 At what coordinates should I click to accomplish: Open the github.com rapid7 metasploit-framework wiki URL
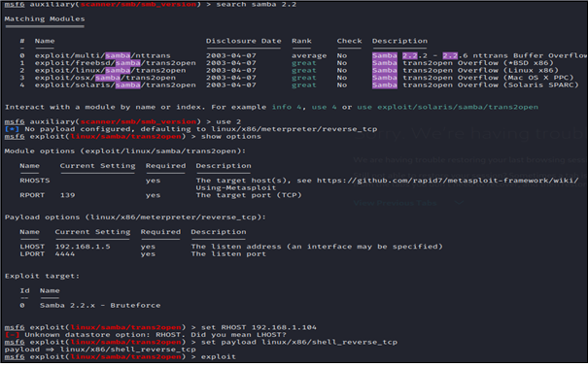448,181
